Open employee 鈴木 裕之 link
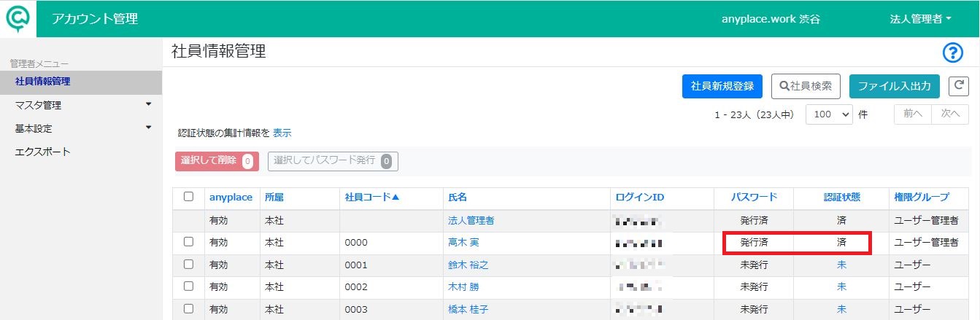The width and height of the screenshot is (980, 320). click(468, 265)
